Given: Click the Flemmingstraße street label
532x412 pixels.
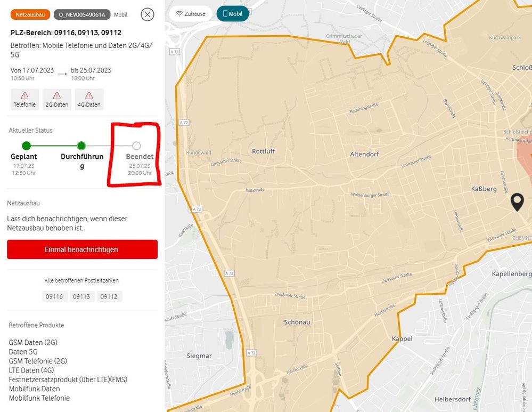Looking at the screenshot, I should (363, 108).
